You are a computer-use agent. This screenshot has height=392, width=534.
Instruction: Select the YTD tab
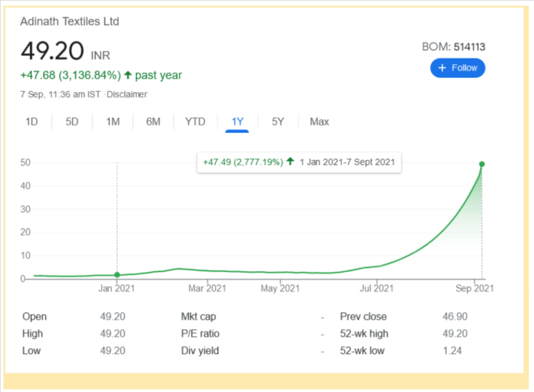pos(195,122)
